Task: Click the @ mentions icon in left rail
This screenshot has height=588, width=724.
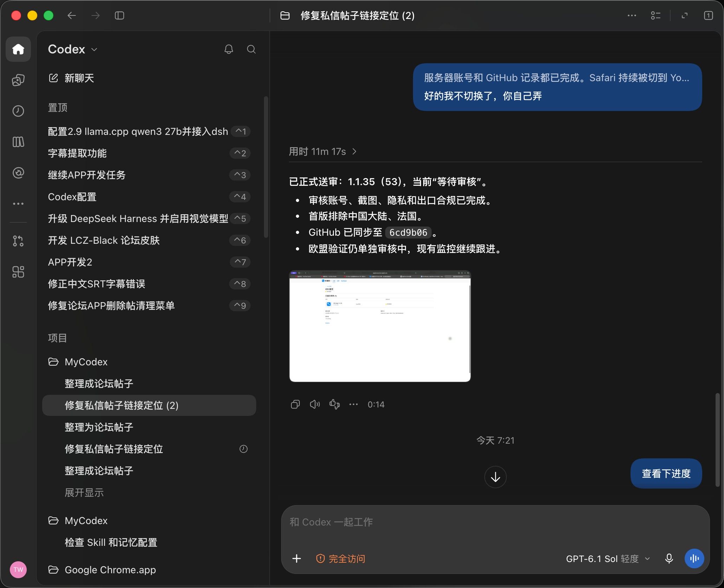Action: [x=18, y=173]
